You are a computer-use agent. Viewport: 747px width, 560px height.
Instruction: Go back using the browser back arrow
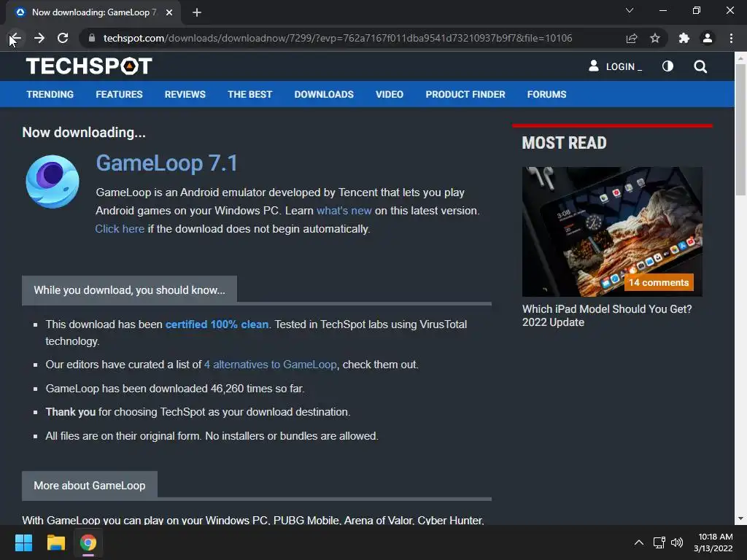point(15,38)
